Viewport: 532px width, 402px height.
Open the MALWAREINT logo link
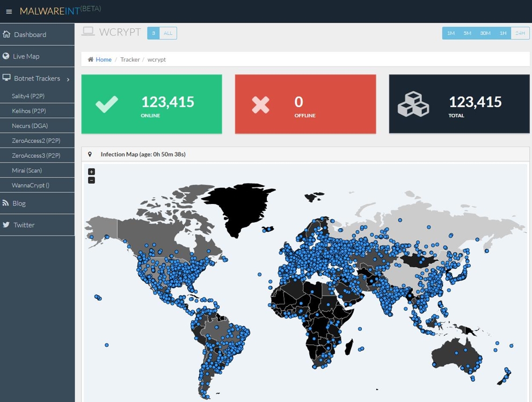click(60, 10)
